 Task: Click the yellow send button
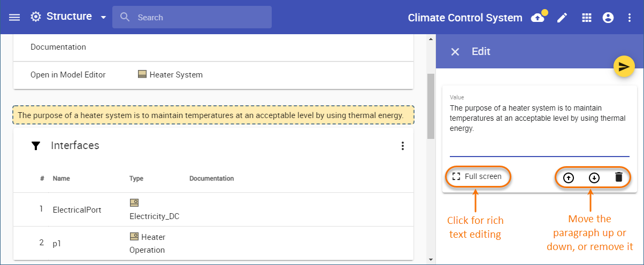click(x=624, y=66)
